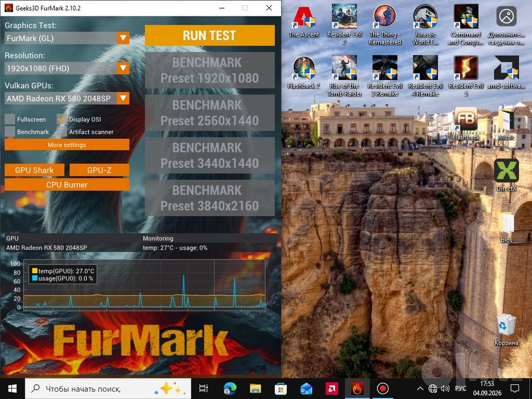The width and height of the screenshot is (532, 399).
Task: Click the Command and Conquer desktop icon
Action: pos(466,25)
